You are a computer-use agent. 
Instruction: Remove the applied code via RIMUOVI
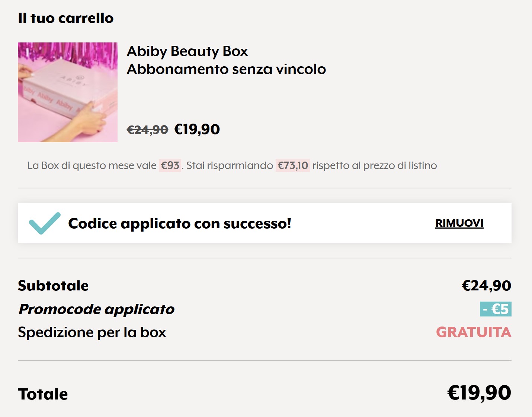coord(459,223)
